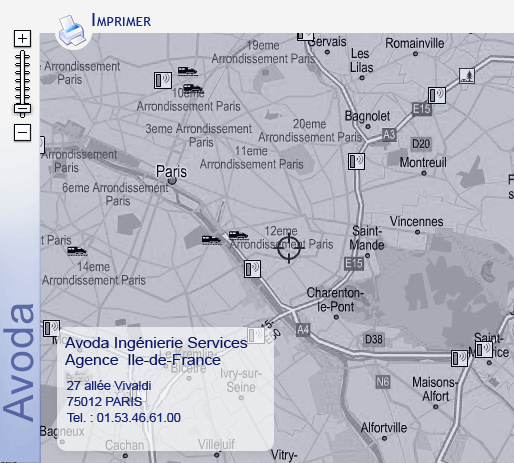Click faded radar icon on info box corner
Viewport: 514px width, 463px height.
[x=256, y=335]
